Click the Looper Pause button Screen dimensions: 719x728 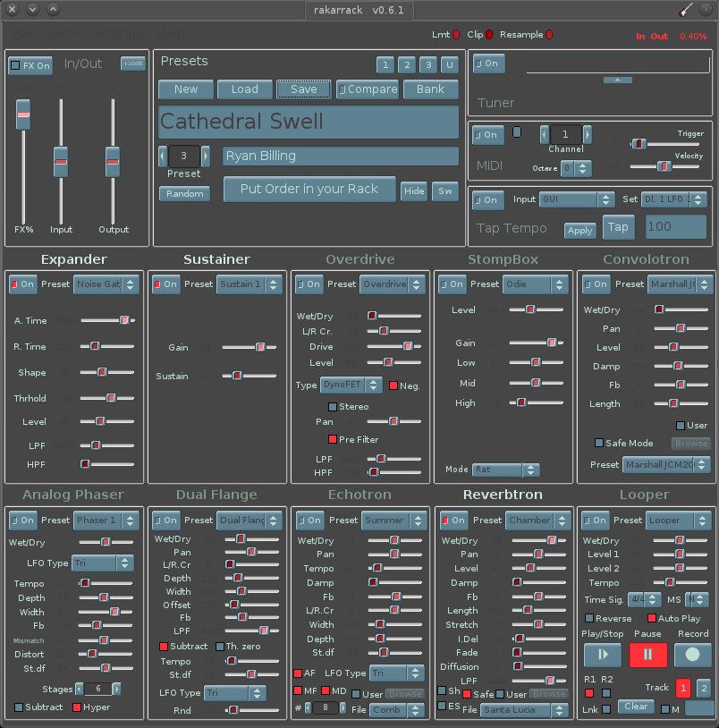point(648,654)
